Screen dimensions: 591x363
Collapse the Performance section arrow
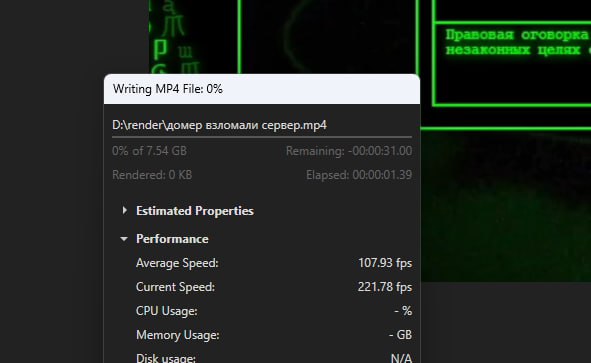(124, 239)
